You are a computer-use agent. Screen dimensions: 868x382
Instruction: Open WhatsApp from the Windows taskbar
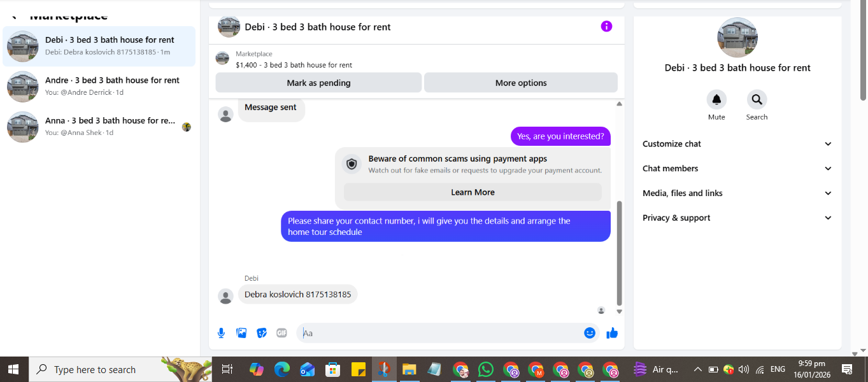485,369
